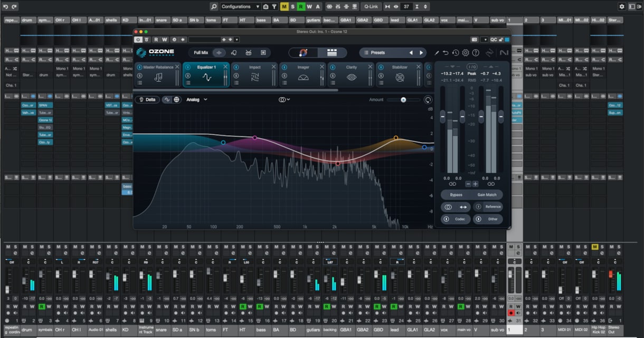
Task: Select the Master Rebalance module icon
Action: 158,77
